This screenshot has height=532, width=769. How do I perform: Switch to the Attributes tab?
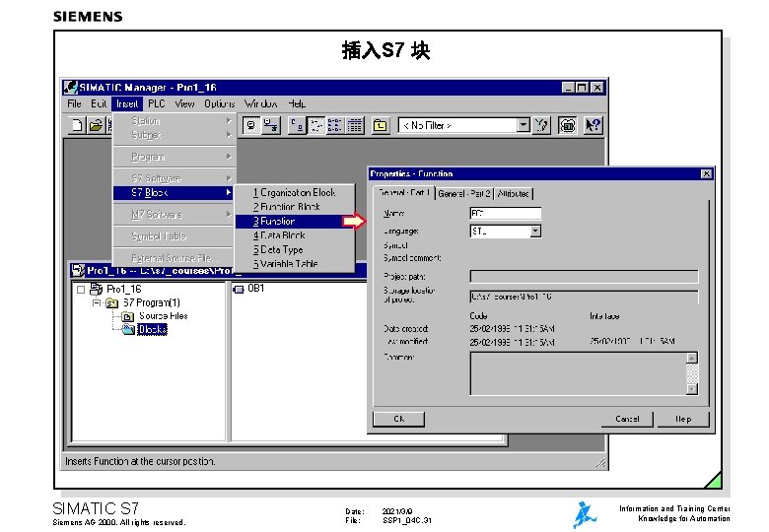click(513, 194)
